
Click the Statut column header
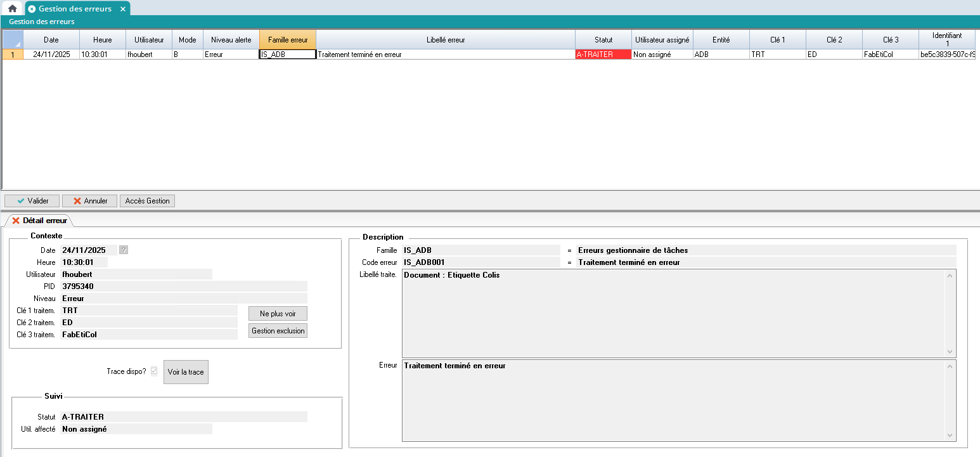tap(603, 39)
